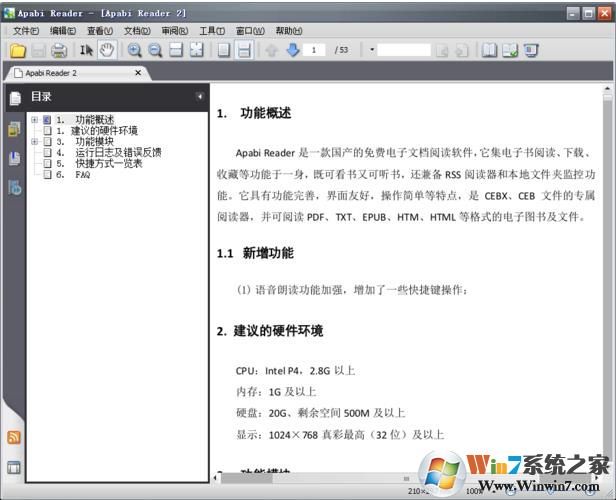Open the 文件 menu

(26, 31)
